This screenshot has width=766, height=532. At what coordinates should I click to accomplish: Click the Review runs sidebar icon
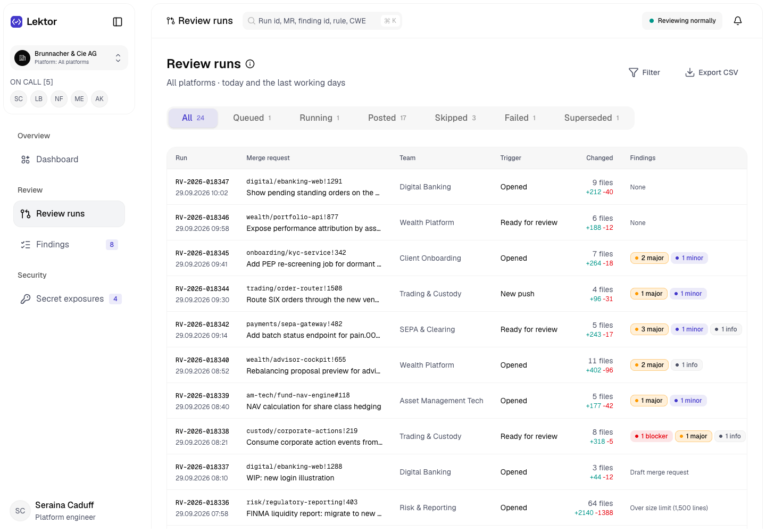(x=26, y=214)
